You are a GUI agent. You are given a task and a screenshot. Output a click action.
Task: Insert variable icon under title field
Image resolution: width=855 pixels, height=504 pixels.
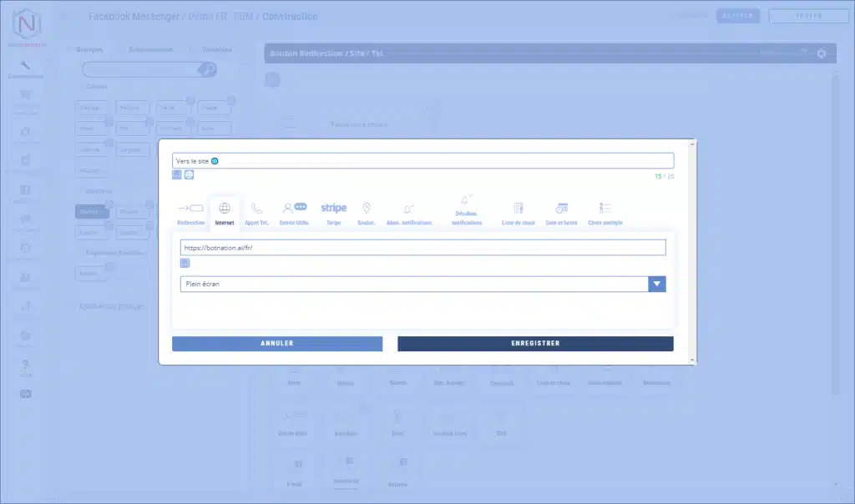click(177, 174)
